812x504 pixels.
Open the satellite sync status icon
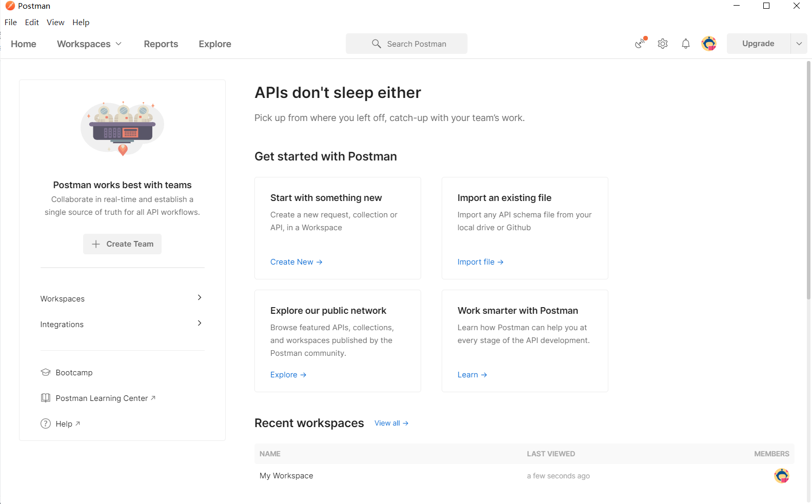coord(641,44)
